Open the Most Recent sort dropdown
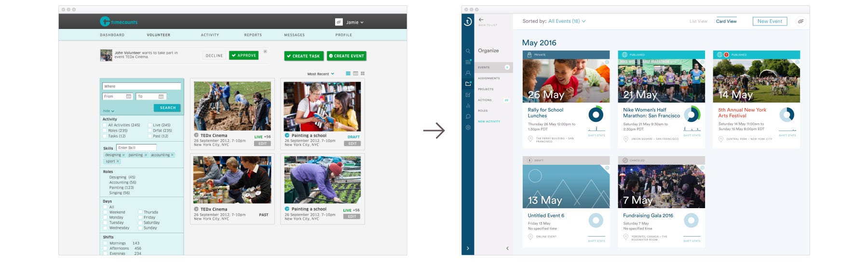 [321, 74]
